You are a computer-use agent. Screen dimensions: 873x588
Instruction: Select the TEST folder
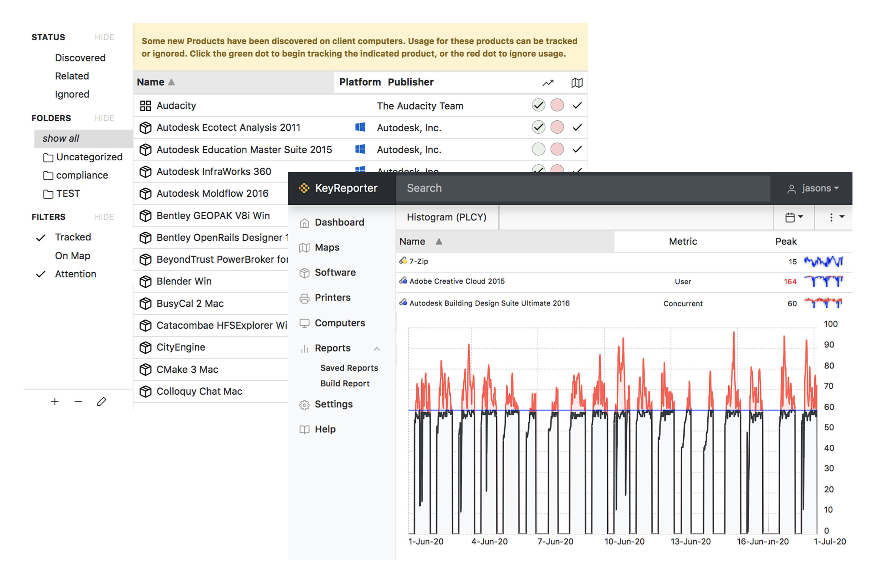(68, 194)
